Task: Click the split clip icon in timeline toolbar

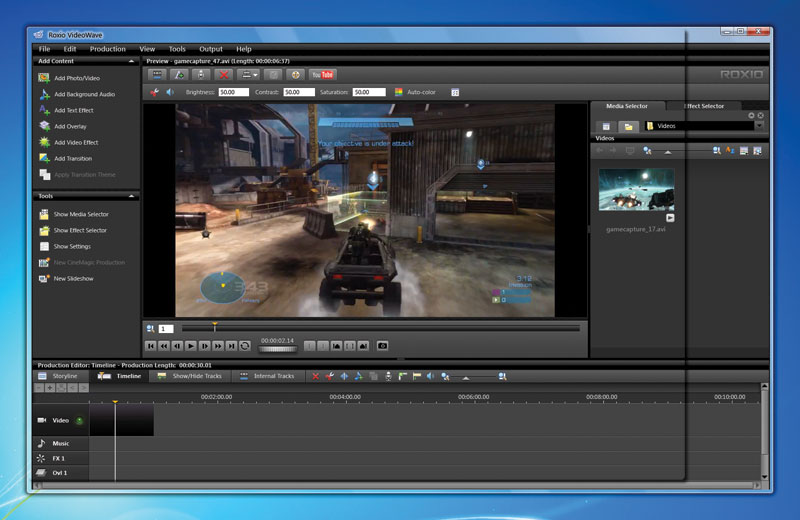Action: (x=344, y=377)
